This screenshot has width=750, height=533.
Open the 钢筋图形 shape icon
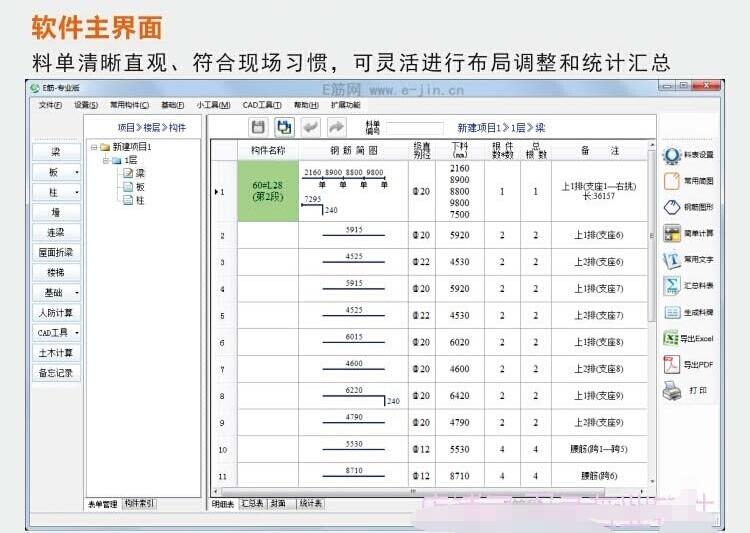tap(671, 208)
